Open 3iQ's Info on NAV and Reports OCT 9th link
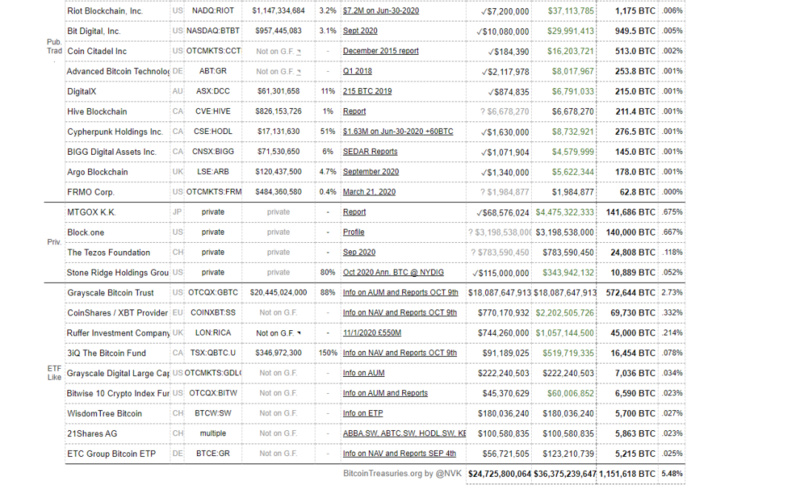800x502 pixels. pyautogui.click(x=399, y=353)
